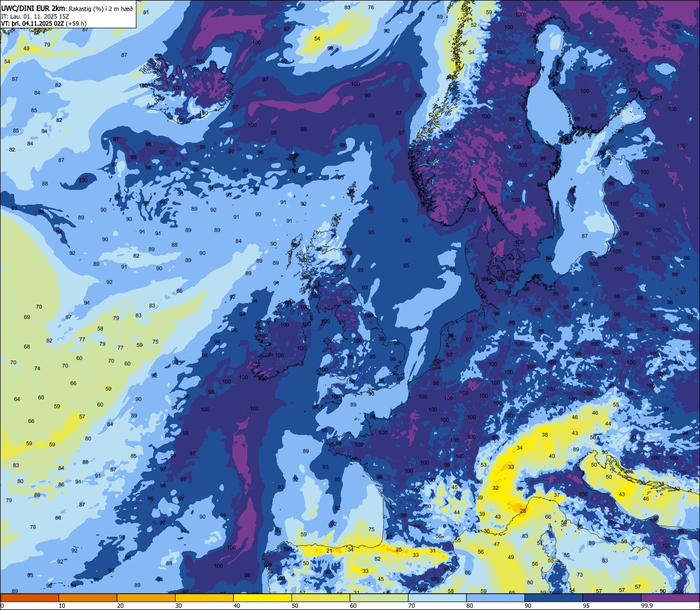Click the 10–20 orange legend swatch
Screen dimensions: 700x610
[87, 597]
